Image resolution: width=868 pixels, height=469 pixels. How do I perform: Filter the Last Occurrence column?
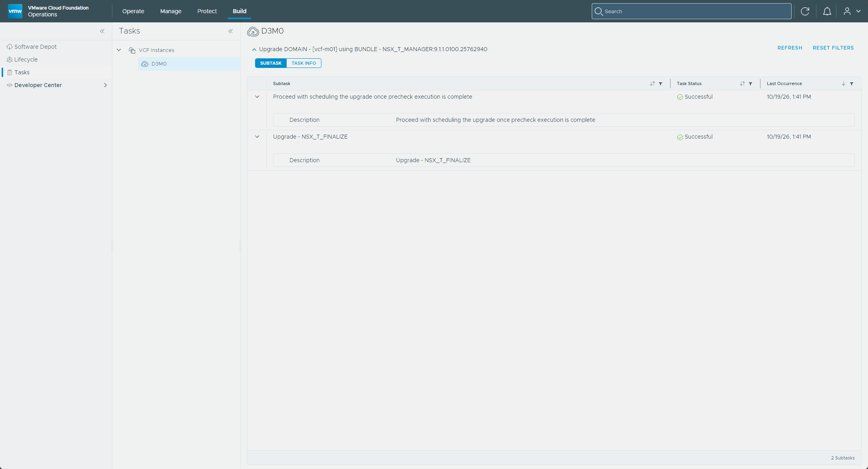852,83
